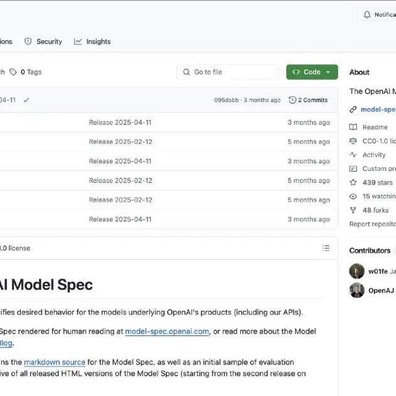The width and height of the screenshot is (396, 396).
Task: Click the commit status checkmark icon
Action: 26,100
